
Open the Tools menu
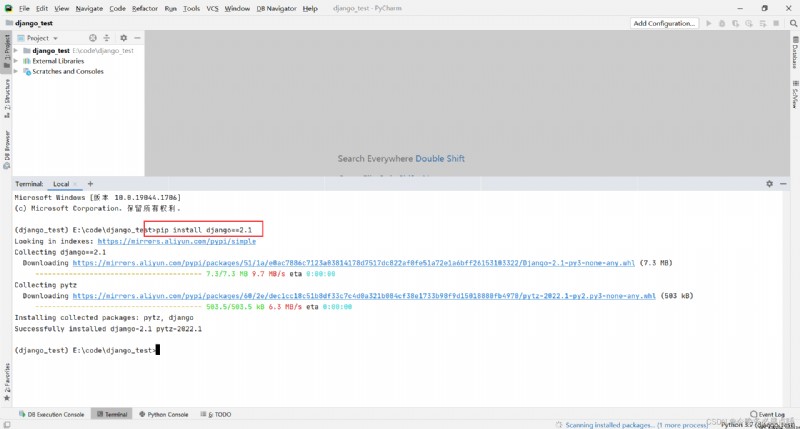191,9
